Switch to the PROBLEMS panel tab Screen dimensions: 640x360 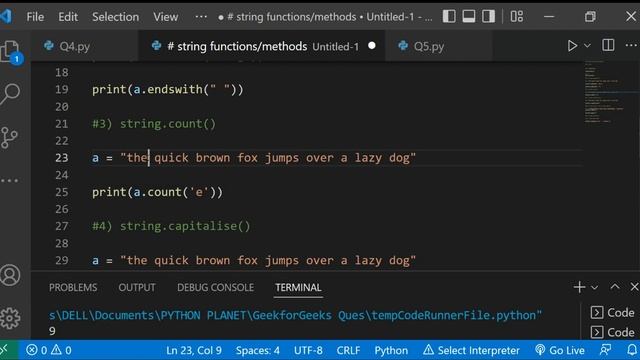(x=73, y=287)
